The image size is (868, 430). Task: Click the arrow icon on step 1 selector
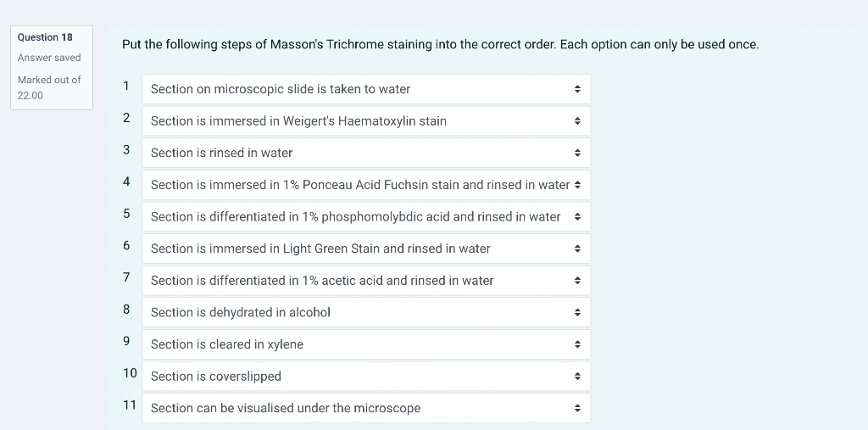(x=577, y=89)
